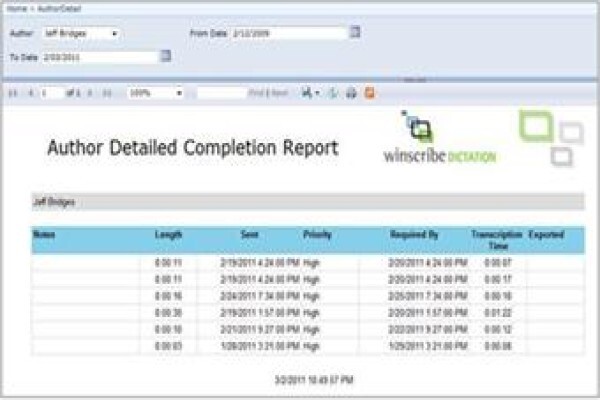Click the Required By cell 2/20/2011 1:57:00 PM
600x400 pixels.
pyautogui.click(x=428, y=313)
